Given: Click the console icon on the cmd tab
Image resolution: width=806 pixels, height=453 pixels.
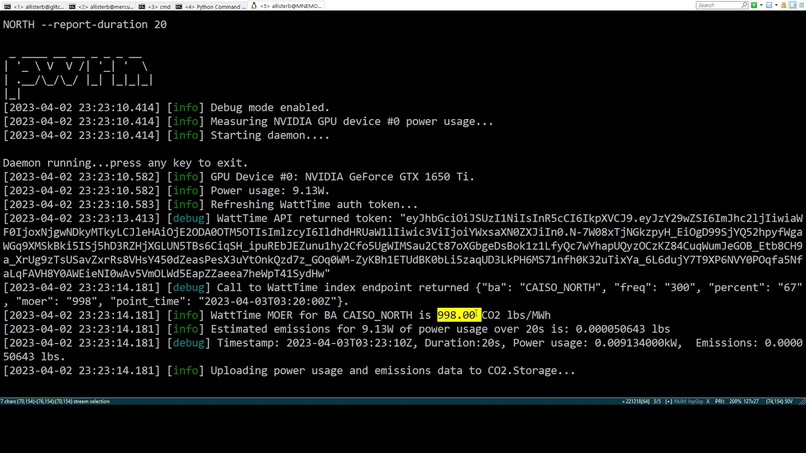Looking at the screenshot, I should [x=142, y=7].
